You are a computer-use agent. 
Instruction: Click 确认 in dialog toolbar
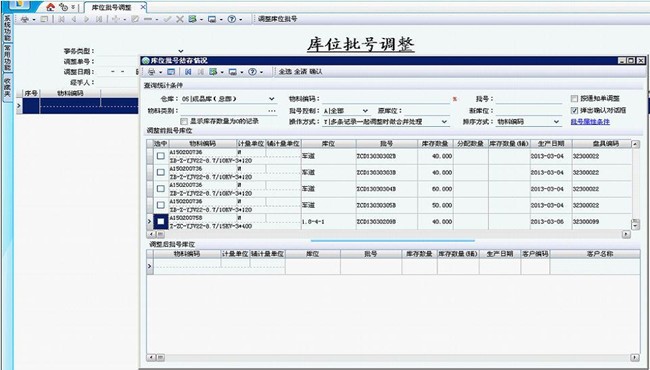point(316,72)
